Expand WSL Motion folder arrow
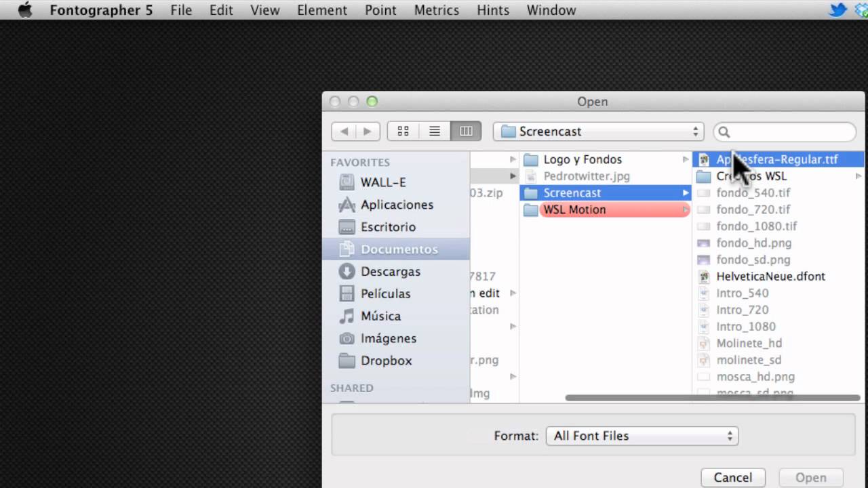Screen dimensions: 868x488 tap(686, 209)
